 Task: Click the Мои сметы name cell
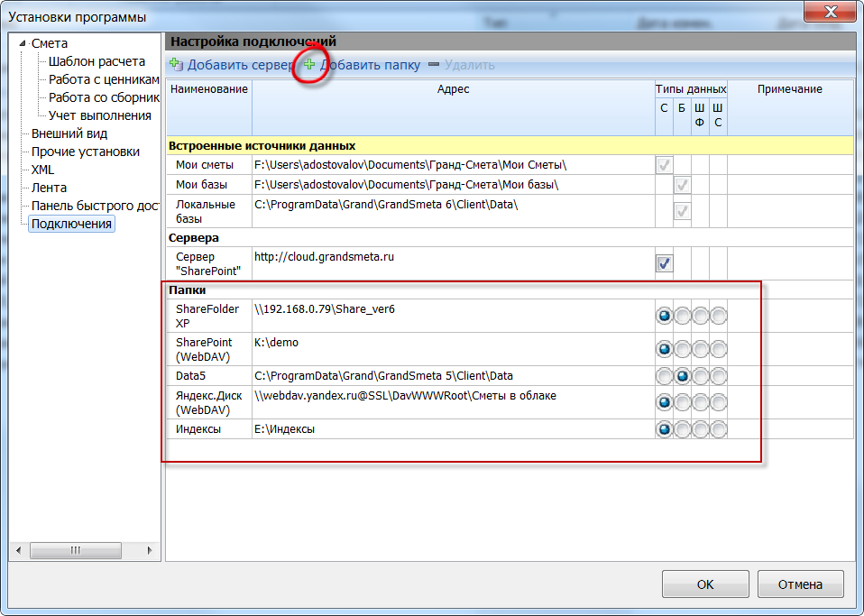(x=209, y=165)
